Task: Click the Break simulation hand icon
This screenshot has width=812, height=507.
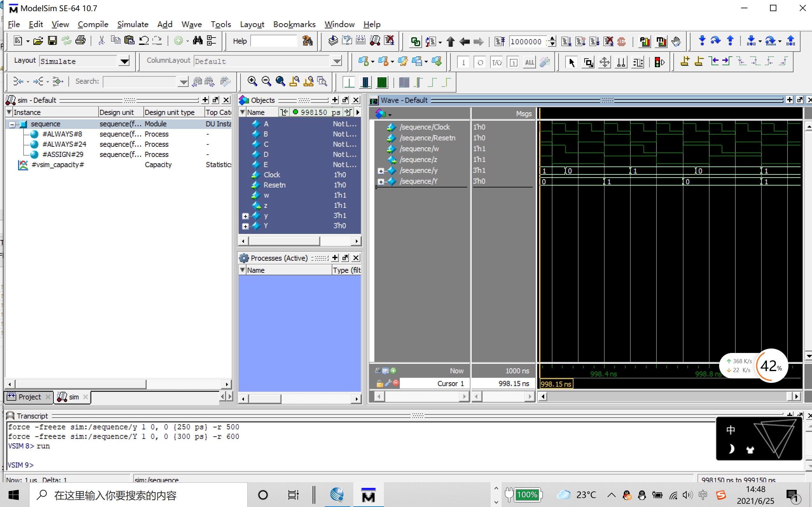Action: pyautogui.click(x=676, y=41)
